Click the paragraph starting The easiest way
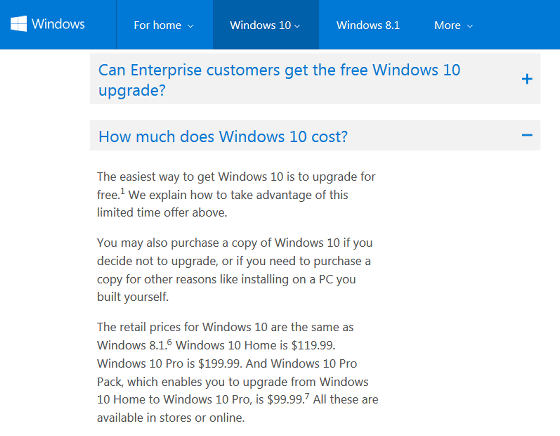560x436 pixels. tap(236, 195)
